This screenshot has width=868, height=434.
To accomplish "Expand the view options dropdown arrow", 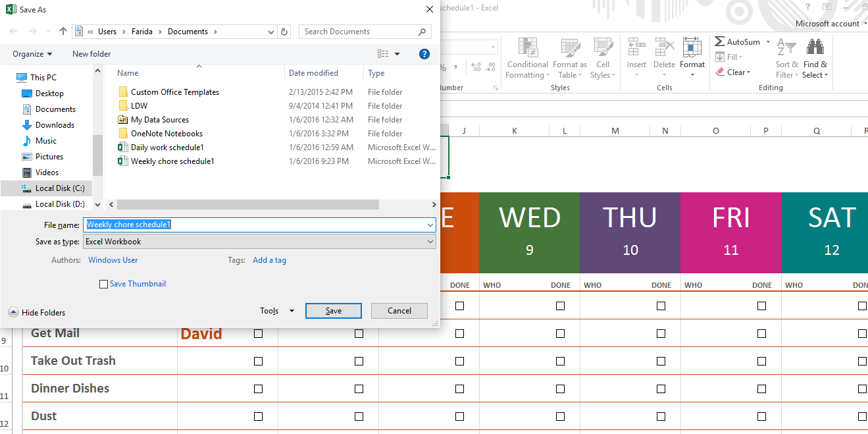I will (x=397, y=54).
